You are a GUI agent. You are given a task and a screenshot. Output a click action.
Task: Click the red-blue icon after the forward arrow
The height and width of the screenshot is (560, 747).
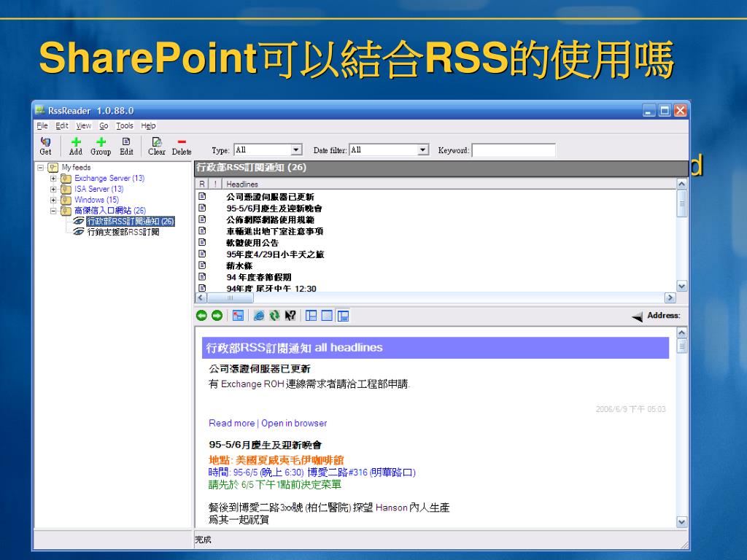(238, 315)
